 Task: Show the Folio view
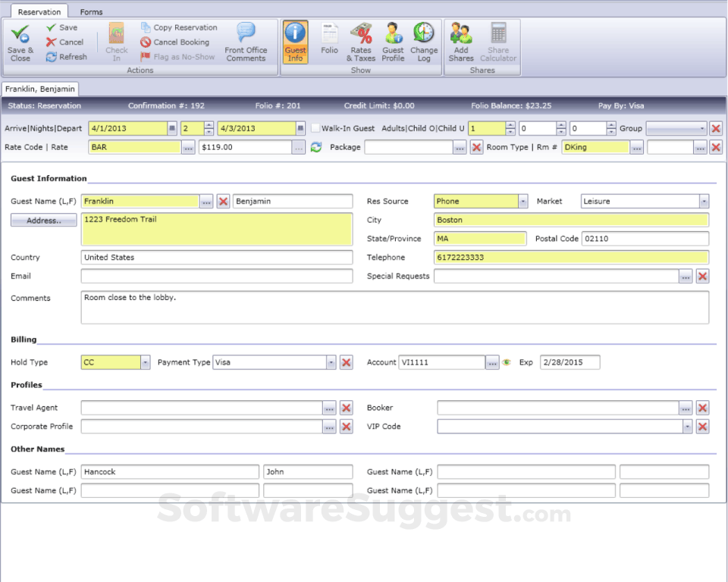pos(329,39)
